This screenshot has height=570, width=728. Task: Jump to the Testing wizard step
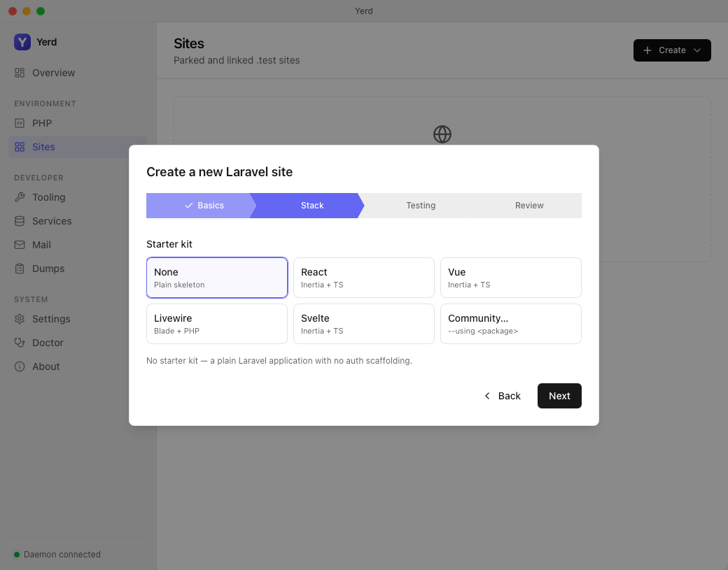pos(416,206)
